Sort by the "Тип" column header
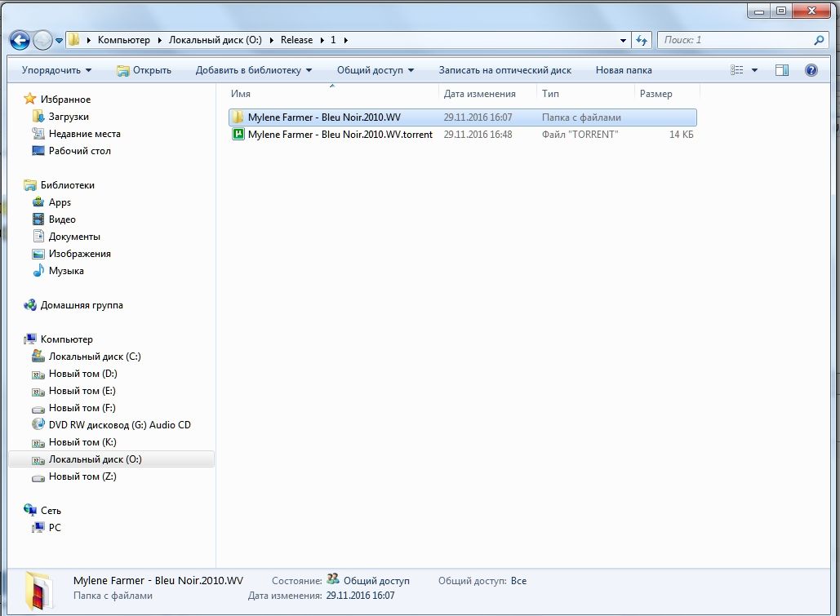Image resolution: width=840 pixels, height=616 pixels. point(550,94)
